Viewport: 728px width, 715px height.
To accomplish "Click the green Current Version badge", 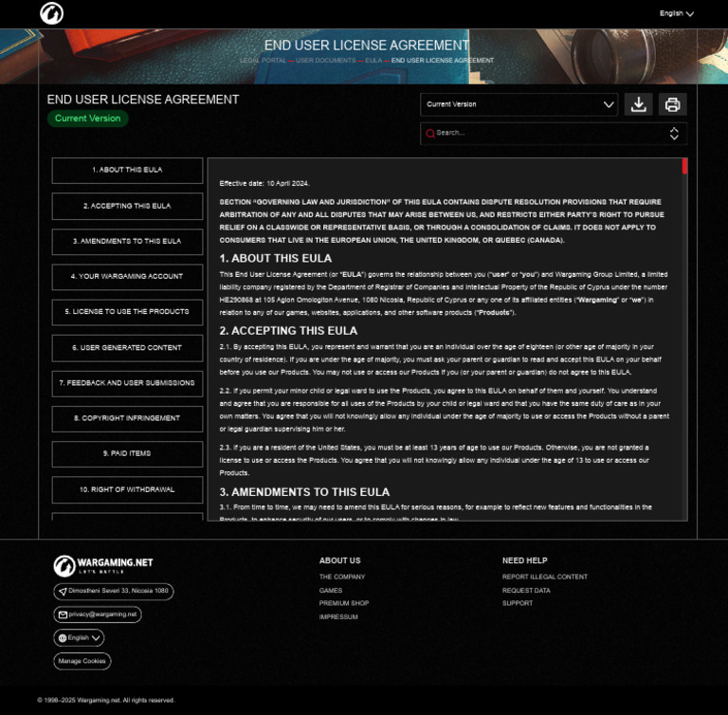I will coord(88,119).
